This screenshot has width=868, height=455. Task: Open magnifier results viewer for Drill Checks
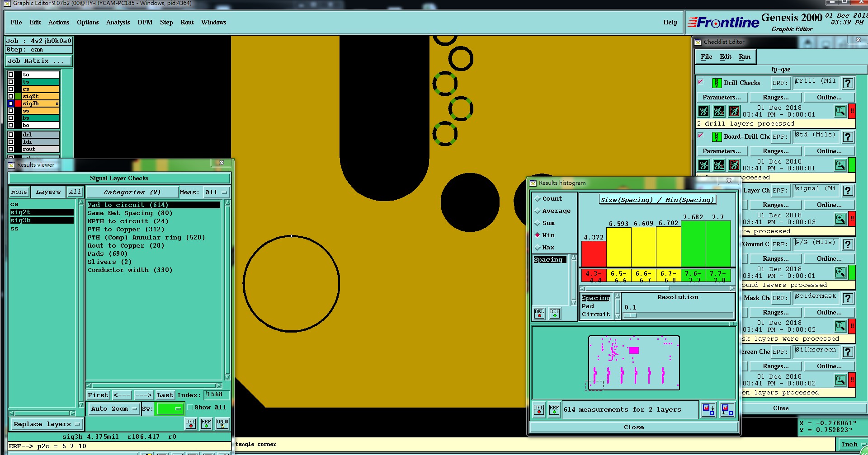pos(840,111)
